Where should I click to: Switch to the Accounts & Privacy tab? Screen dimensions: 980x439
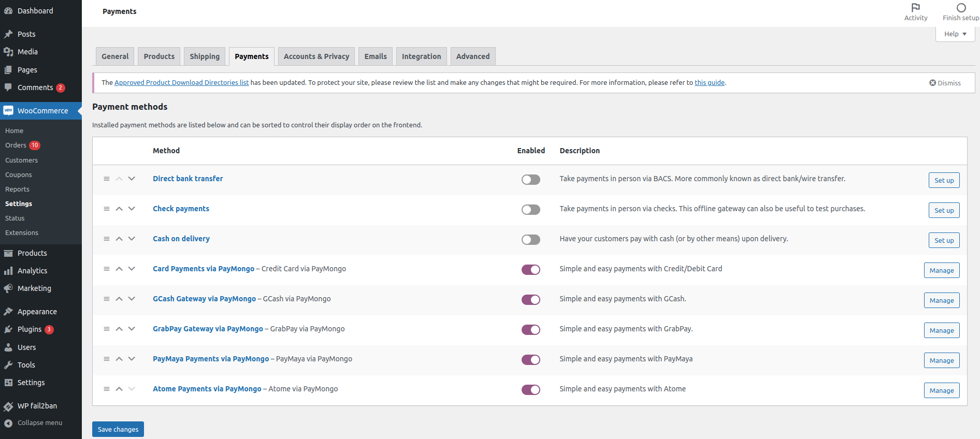click(316, 56)
